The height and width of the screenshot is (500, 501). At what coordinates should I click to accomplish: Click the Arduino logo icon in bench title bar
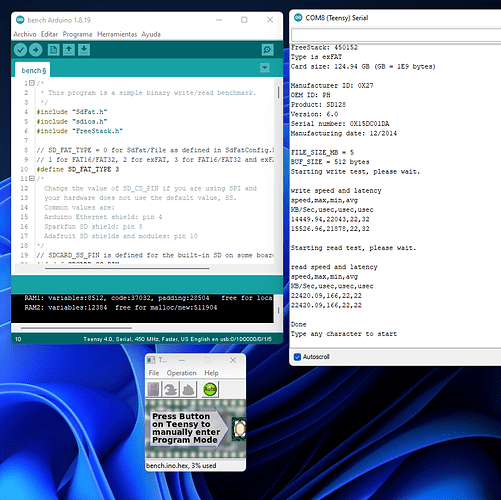pyautogui.click(x=20, y=20)
